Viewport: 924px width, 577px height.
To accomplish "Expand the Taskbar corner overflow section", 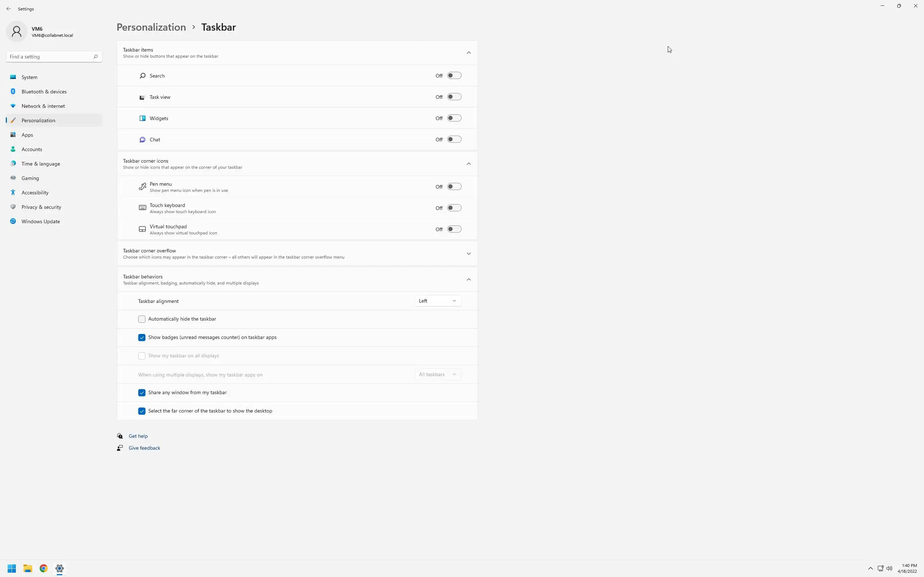I will click(x=468, y=254).
